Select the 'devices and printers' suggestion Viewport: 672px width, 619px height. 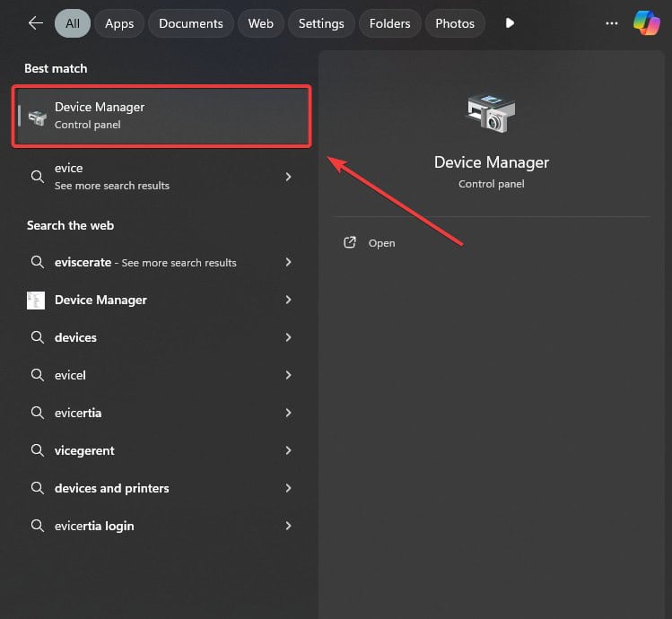pos(161,488)
